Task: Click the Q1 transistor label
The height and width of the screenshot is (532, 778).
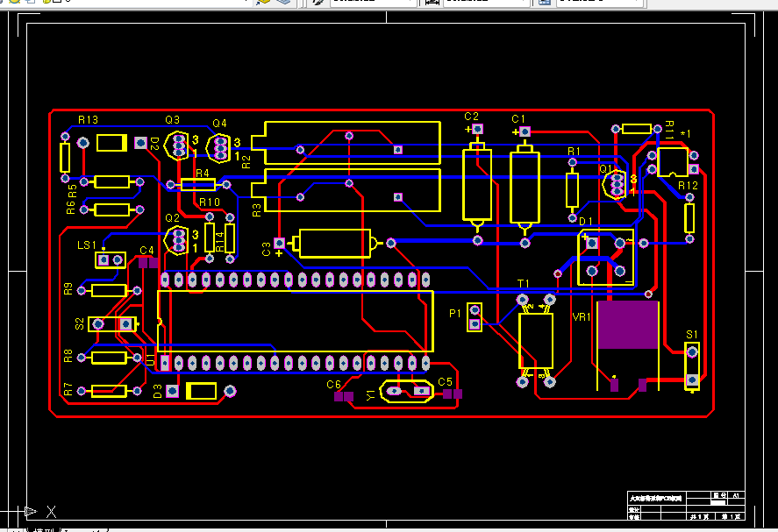Action: (606, 169)
